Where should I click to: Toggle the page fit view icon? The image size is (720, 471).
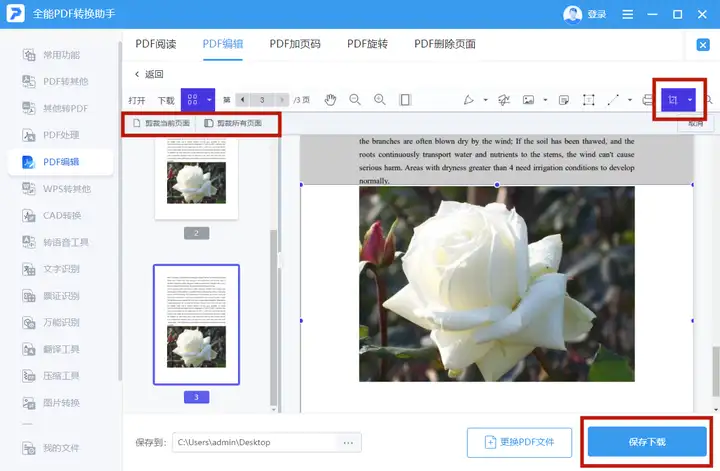pos(405,100)
